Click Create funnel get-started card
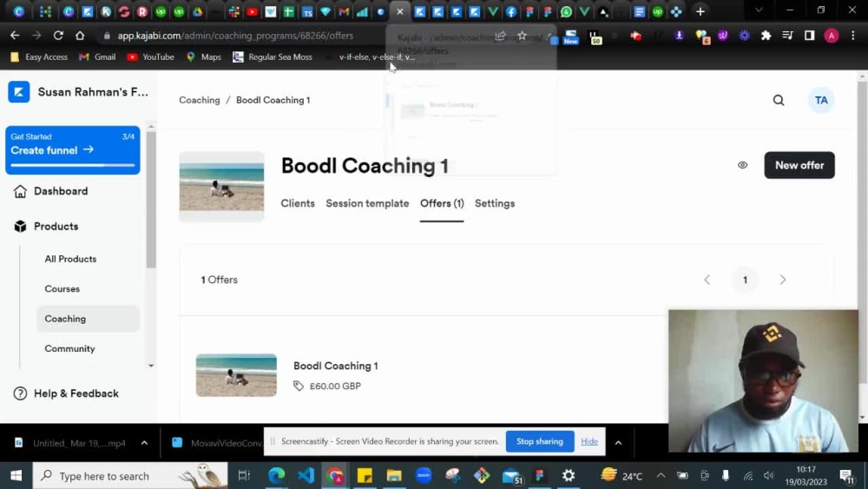868x489 pixels. coord(73,150)
